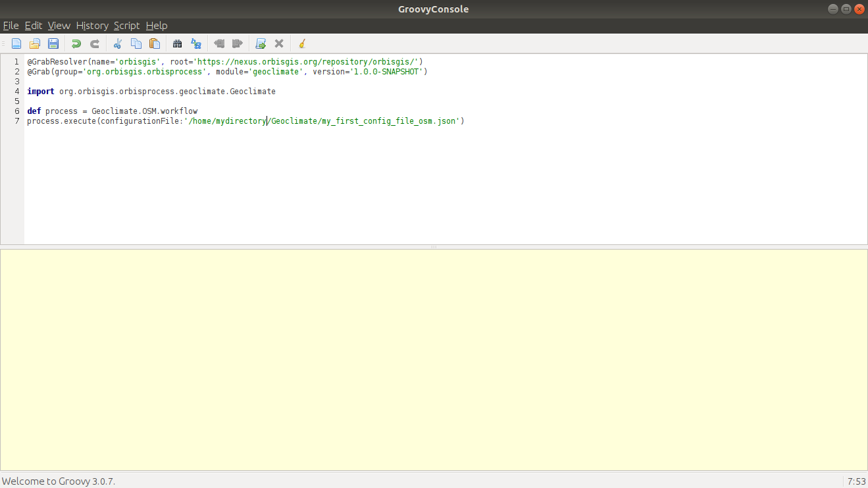Click 'Welcome to Groovy 3.0.7.' status text
Screen dimensions: 868x488
pyautogui.click(x=59, y=481)
